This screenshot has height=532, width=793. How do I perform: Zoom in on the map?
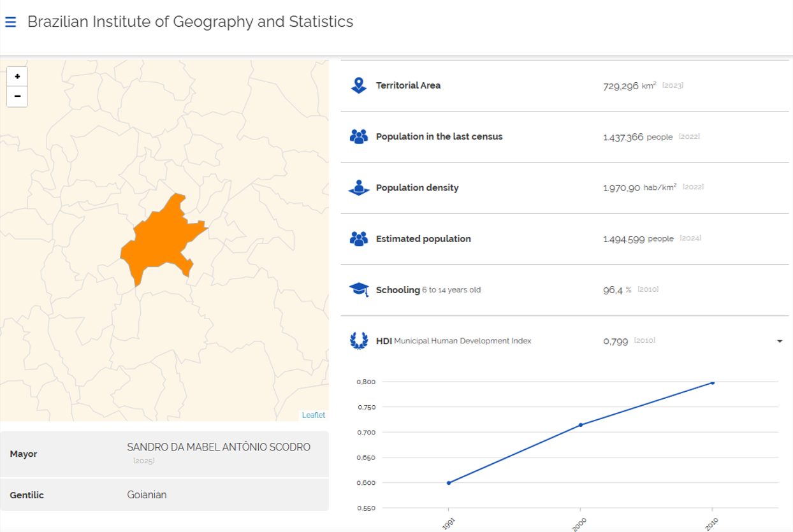(x=17, y=76)
